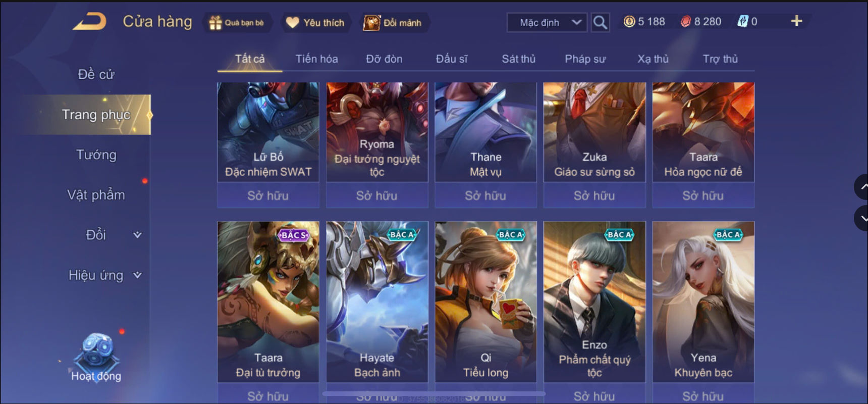Click the side panel down arrow
Screen dimensions: 868x404
(x=862, y=218)
